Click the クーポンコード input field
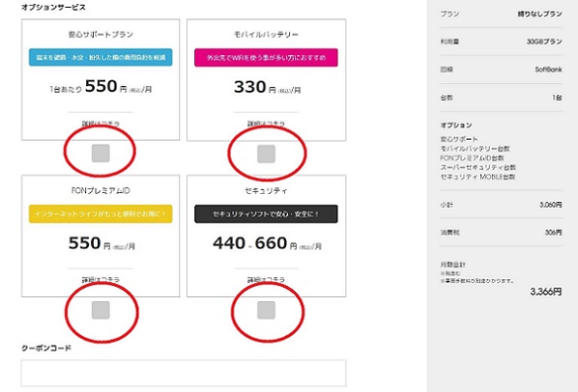 (184, 374)
